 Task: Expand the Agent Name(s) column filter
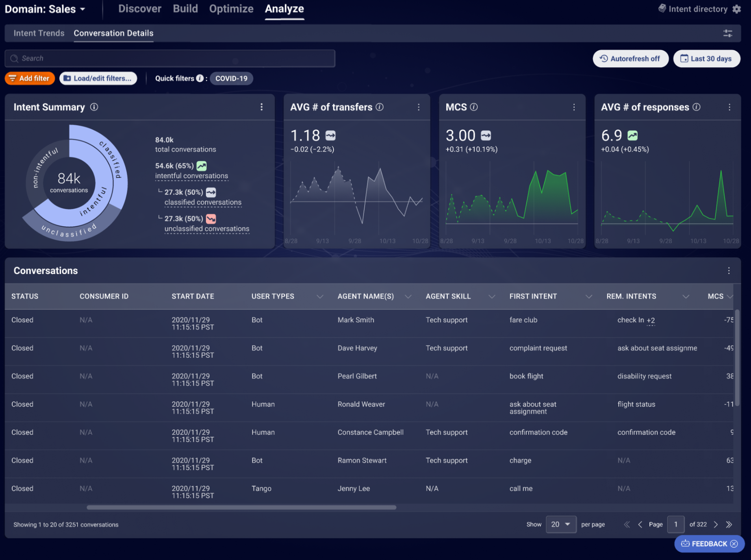408,297
